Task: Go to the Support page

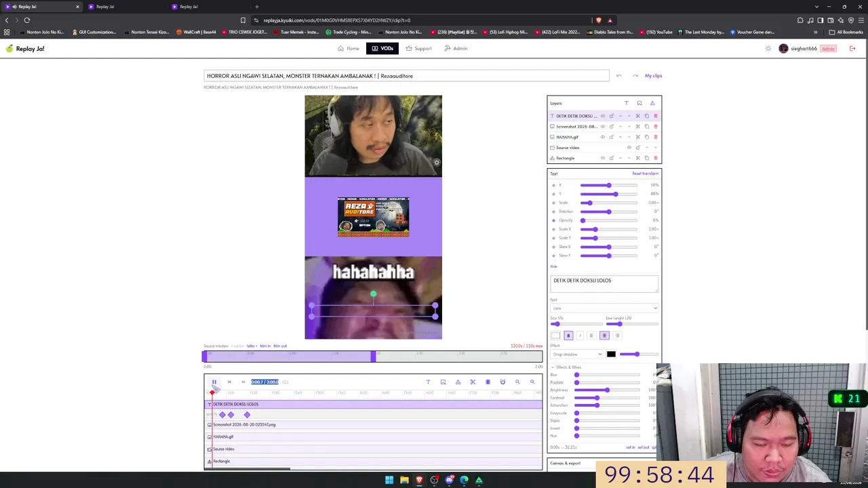Action: (419, 49)
